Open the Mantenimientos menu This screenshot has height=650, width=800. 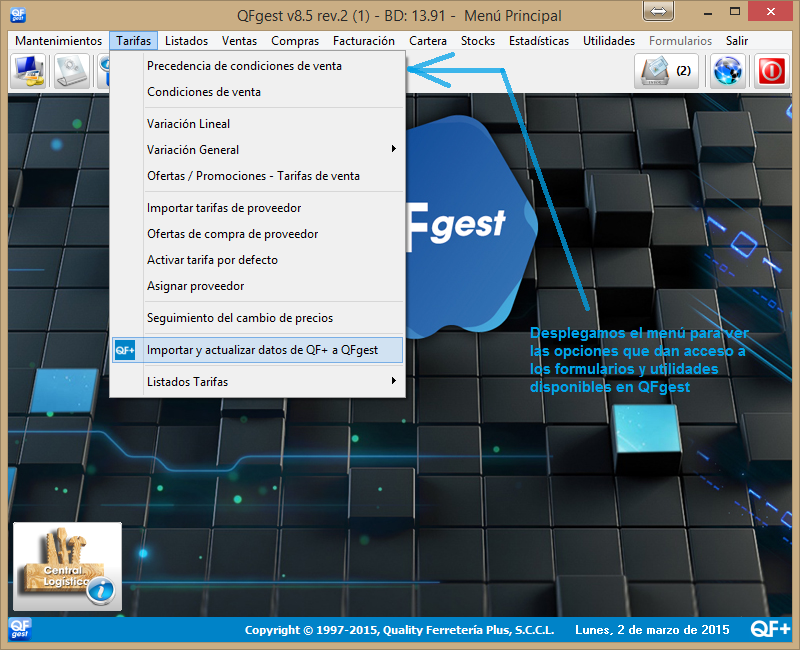click(58, 41)
